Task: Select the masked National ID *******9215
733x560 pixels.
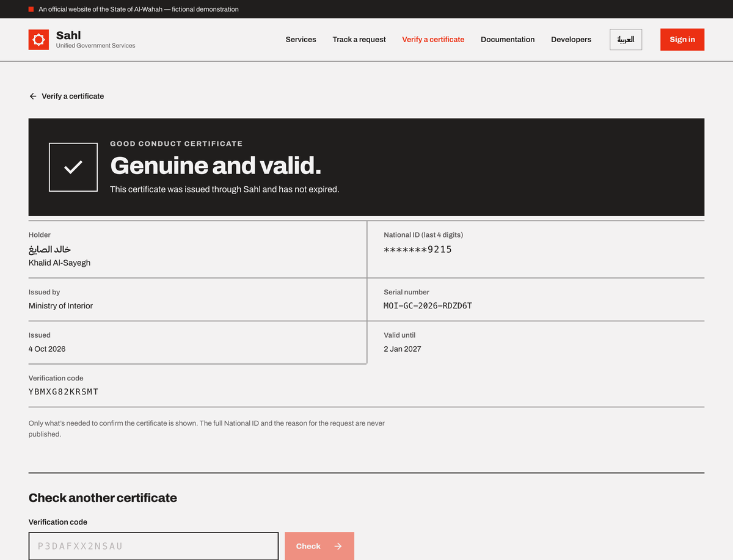Action: 418,249
